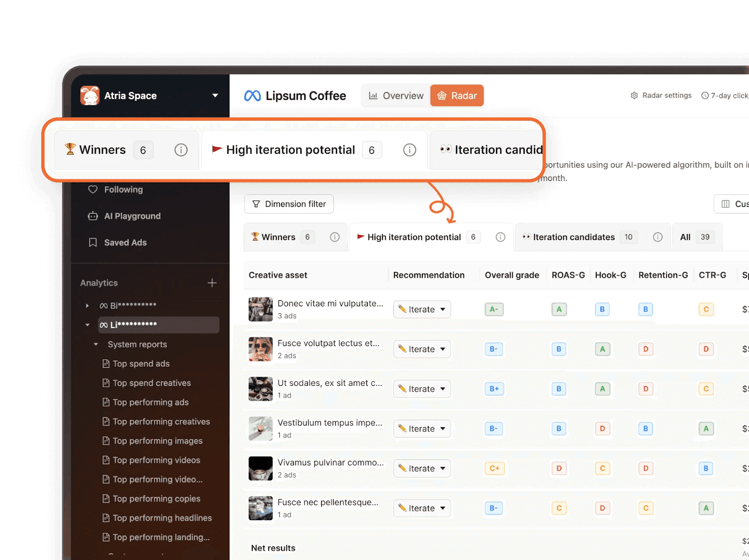Click the Overall grade A- badge
The height and width of the screenshot is (560, 749).
click(x=494, y=309)
